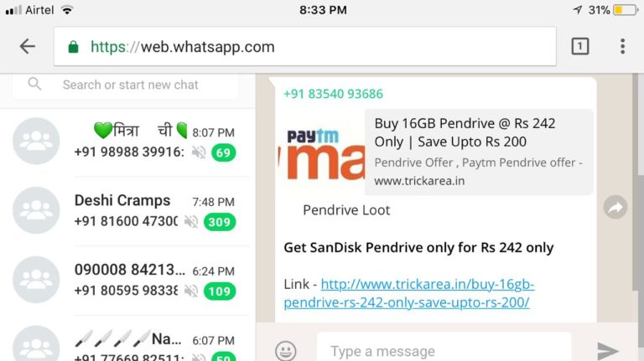Forward the Pendrive Loot message
The width and height of the screenshot is (644, 361).
pos(615,207)
